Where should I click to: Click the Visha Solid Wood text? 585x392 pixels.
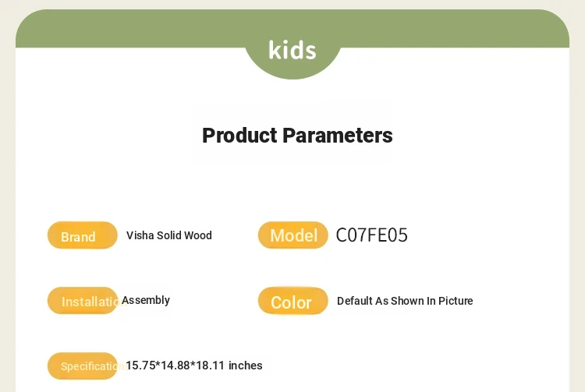click(x=169, y=235)
